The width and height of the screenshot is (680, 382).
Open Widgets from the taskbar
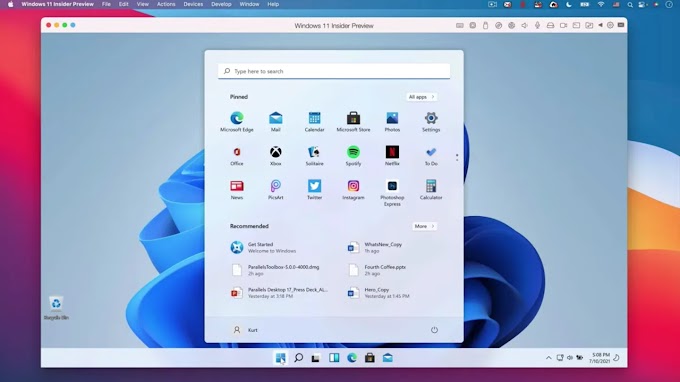(334, 358)
